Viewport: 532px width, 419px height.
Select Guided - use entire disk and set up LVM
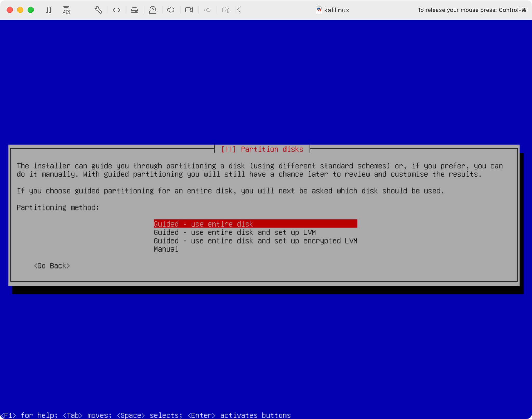tap(235, 232)
